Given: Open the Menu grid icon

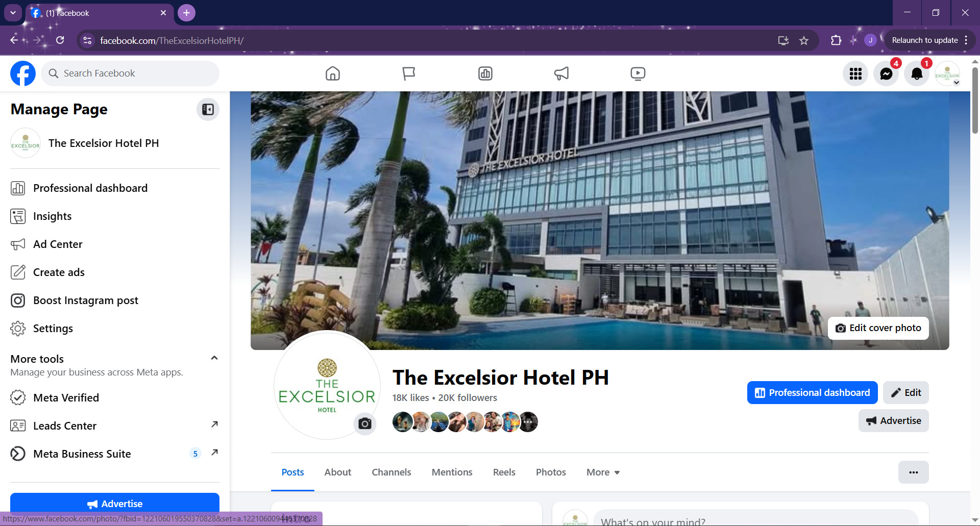Looking at the screenshot, I should click(855, 74).
